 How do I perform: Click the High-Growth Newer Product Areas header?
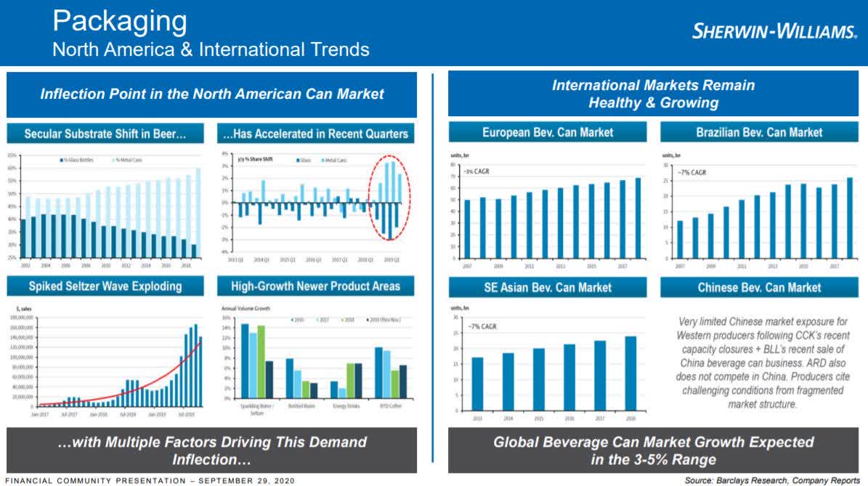(316, 286)
